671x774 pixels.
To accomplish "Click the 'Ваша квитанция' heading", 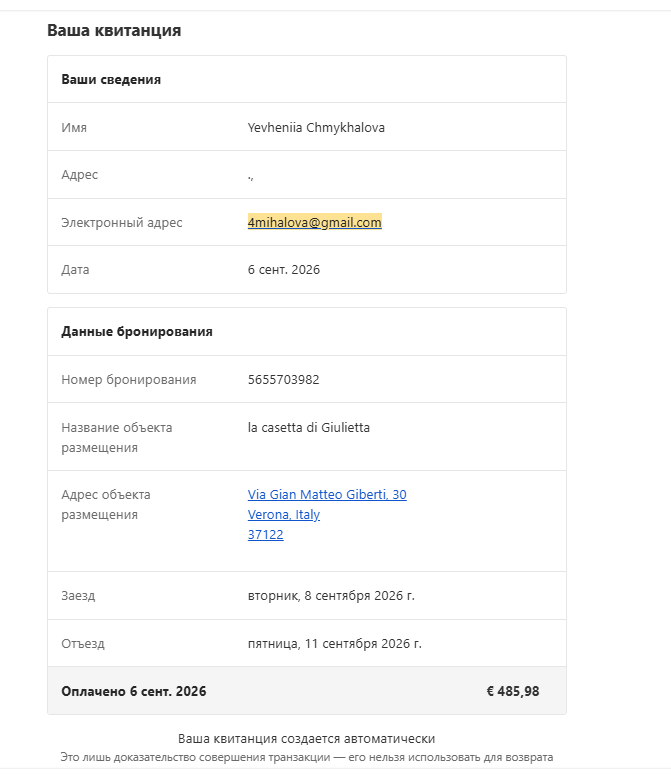I will click(114, 30).
